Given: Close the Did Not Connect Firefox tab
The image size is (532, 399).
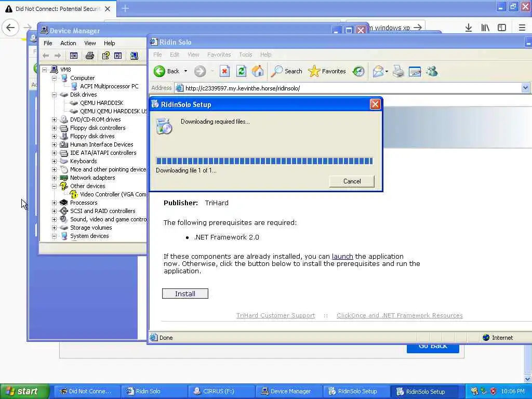Looking at the screenshot, I should coord(108,9).
